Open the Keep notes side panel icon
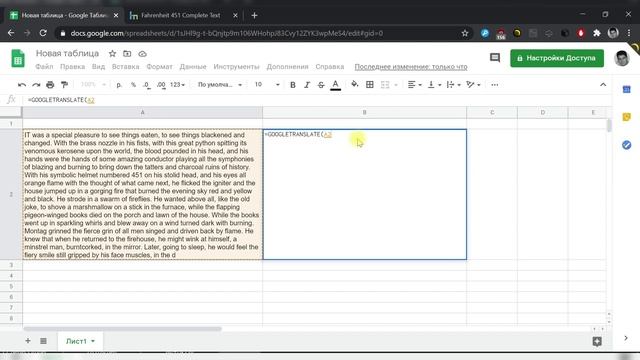The image size is (640, 360). tap(627, 117)
